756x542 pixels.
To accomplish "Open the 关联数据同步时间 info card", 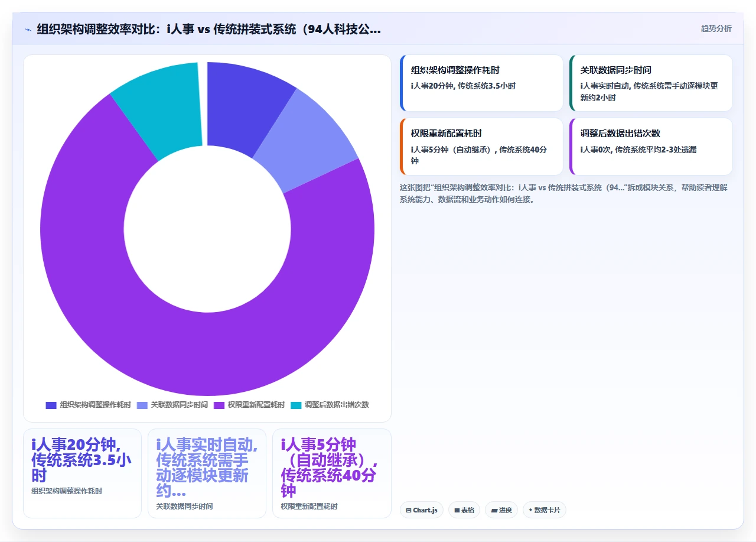I will [651, 83].
